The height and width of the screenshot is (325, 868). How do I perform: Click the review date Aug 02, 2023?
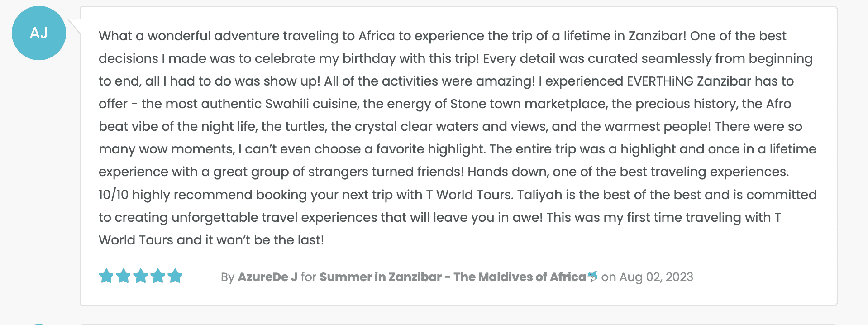[656, 277]
